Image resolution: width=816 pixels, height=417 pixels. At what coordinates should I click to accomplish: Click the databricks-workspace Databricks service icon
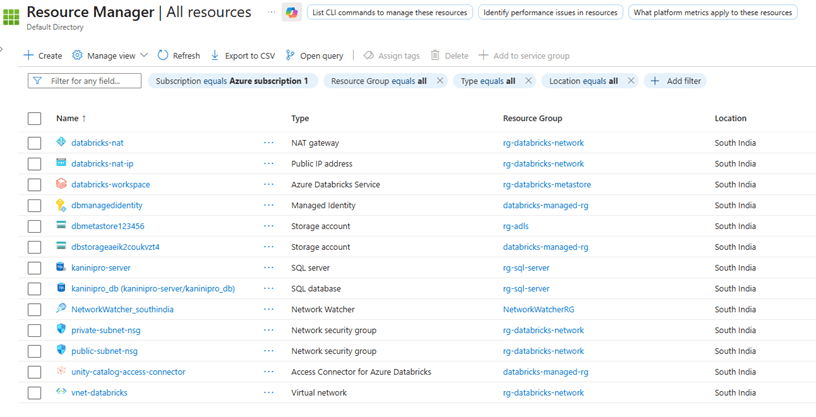pyautogui.click(x=61, y=184)
